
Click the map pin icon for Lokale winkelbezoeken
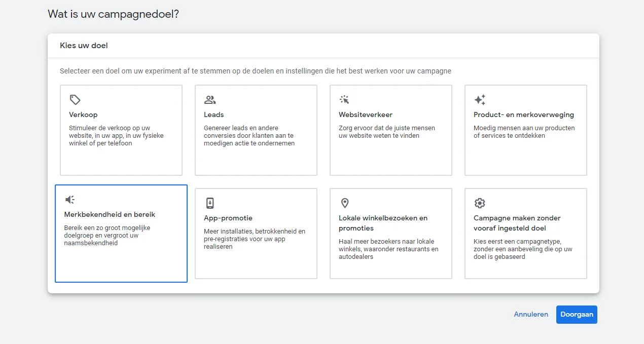[x=345, y=203]
